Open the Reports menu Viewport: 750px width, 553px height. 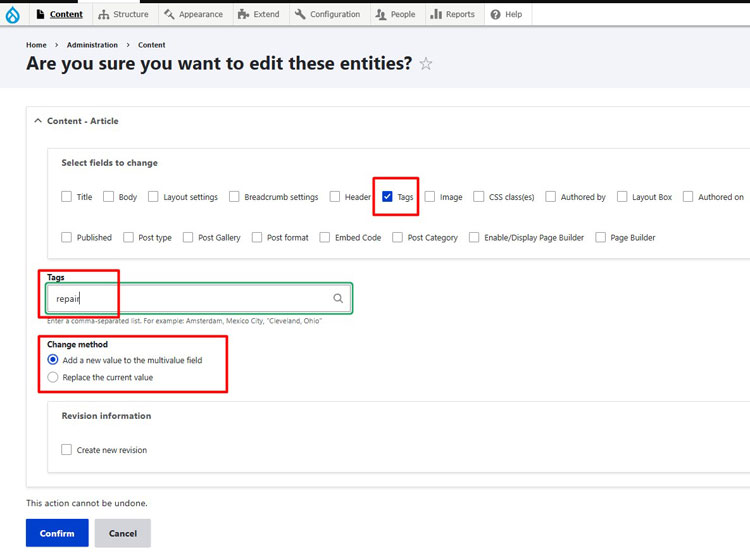(x=452, y=14)
